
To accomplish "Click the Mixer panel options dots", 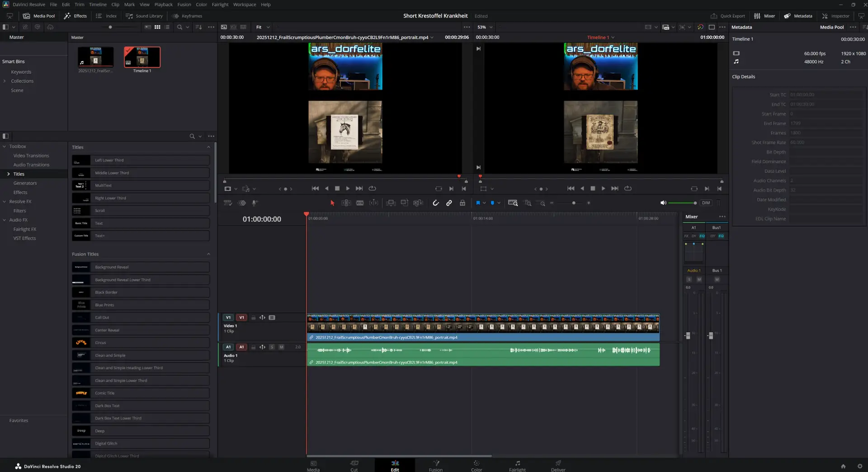I will pos(722,217).
